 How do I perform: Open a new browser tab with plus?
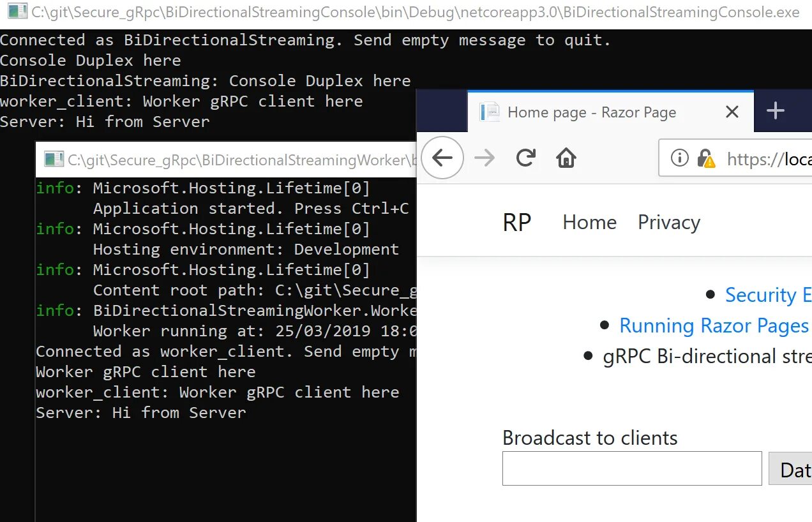click(776, 111)
